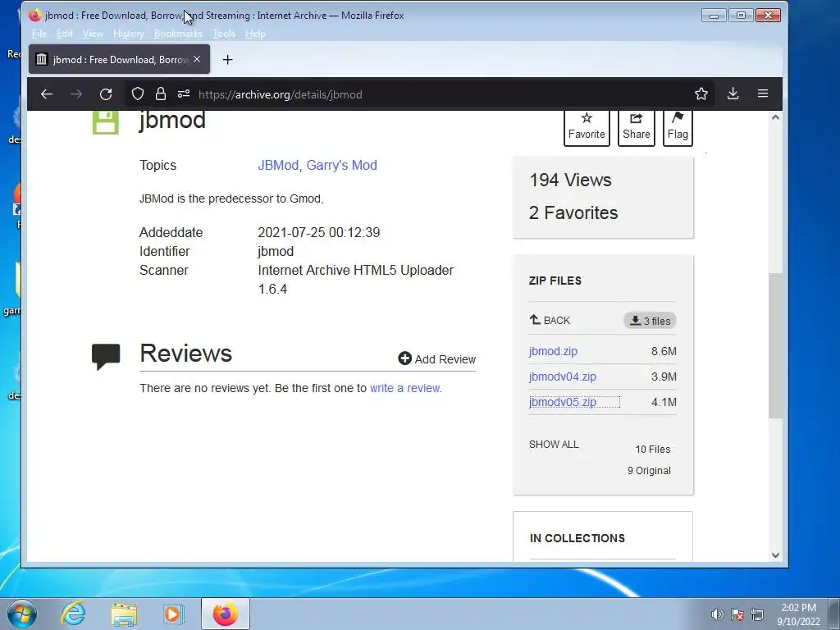Open the View menu
840x630 pixels.
click(93, 34)
